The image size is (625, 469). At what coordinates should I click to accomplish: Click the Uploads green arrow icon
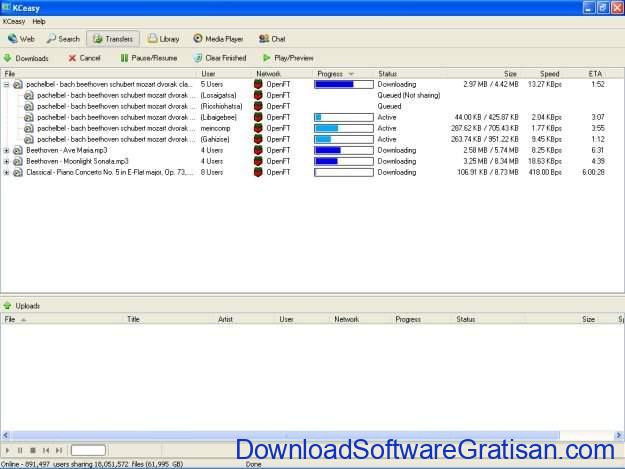pyautogui.click(x=7, y=306)
